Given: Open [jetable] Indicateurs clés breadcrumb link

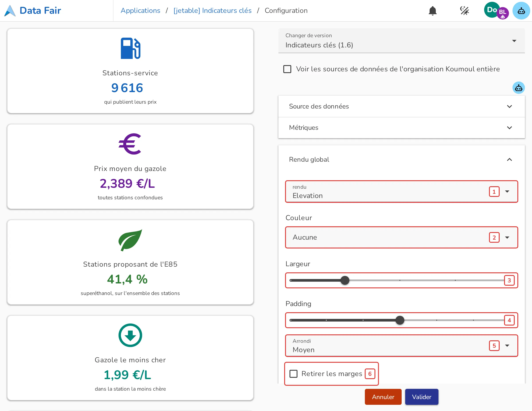Looking at the screenshot, I should coord(212,11).
